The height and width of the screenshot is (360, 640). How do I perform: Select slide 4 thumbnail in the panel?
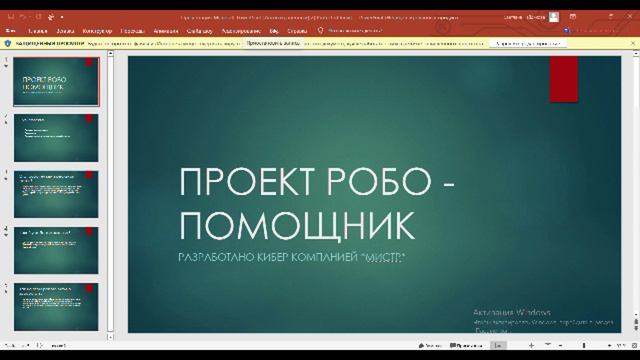pyautogui.click(x=56, y=250)
